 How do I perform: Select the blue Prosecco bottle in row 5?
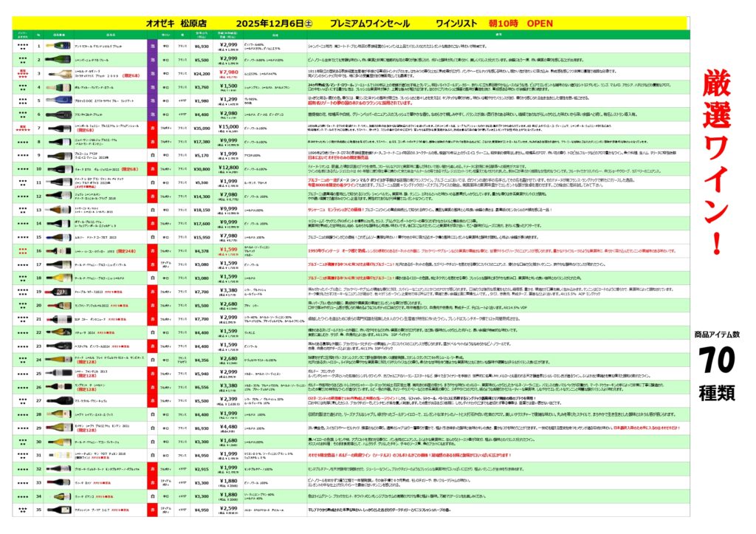[59, 100]
